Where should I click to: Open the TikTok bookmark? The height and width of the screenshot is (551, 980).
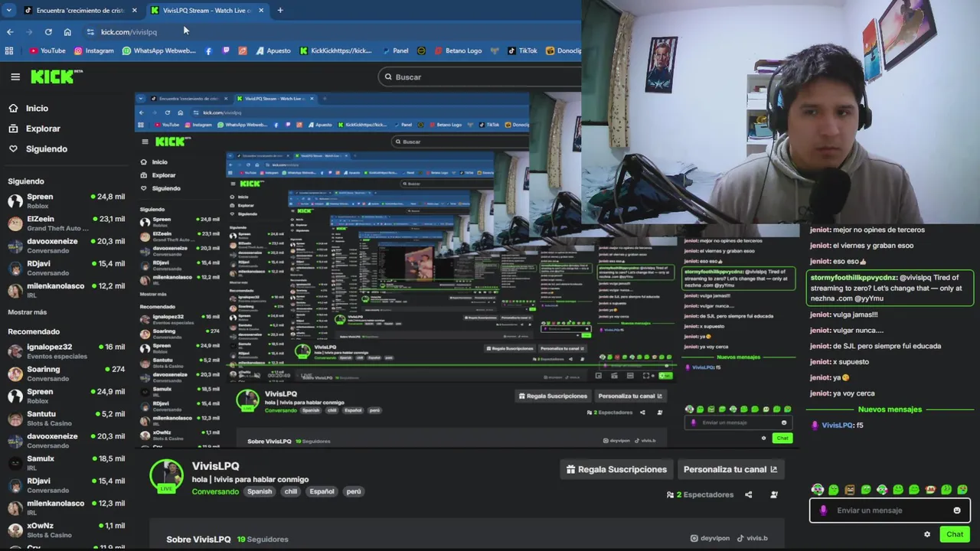[x=522, y=51]
